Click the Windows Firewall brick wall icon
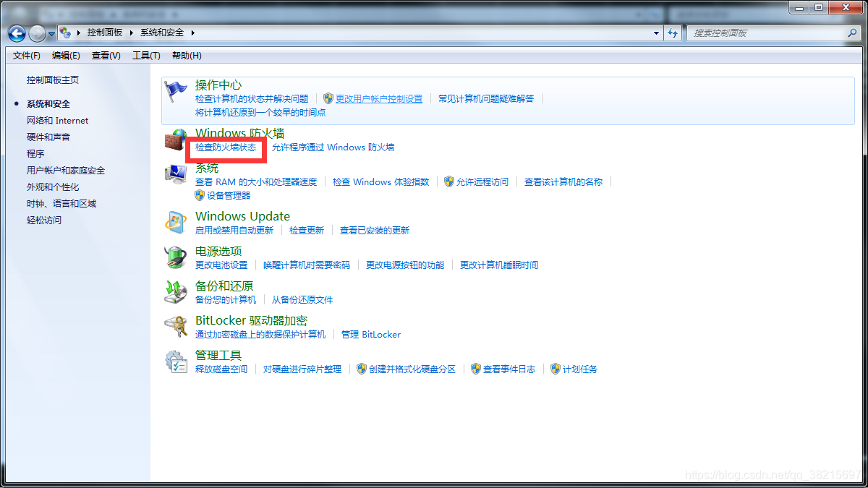 coord(176,140)
